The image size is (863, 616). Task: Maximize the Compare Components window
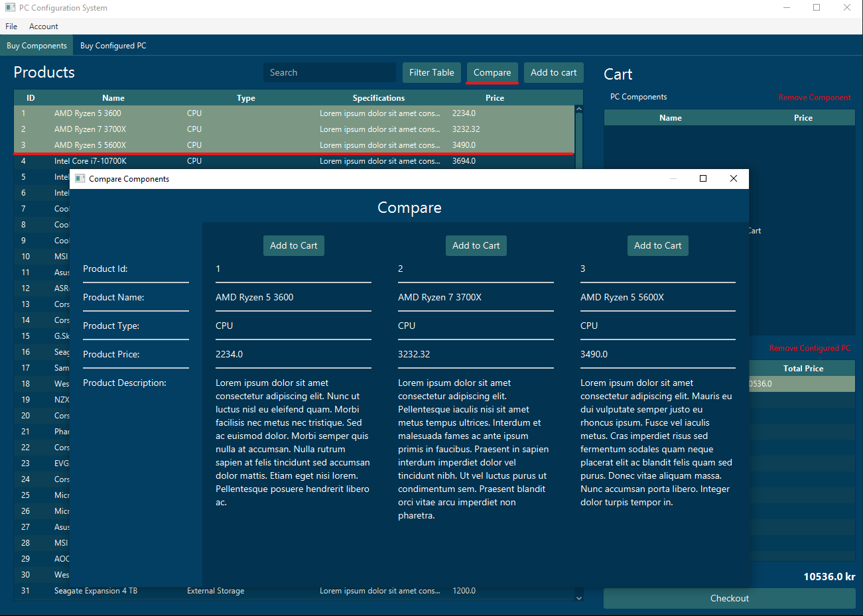pyautogui.click(x=703, y=178)
